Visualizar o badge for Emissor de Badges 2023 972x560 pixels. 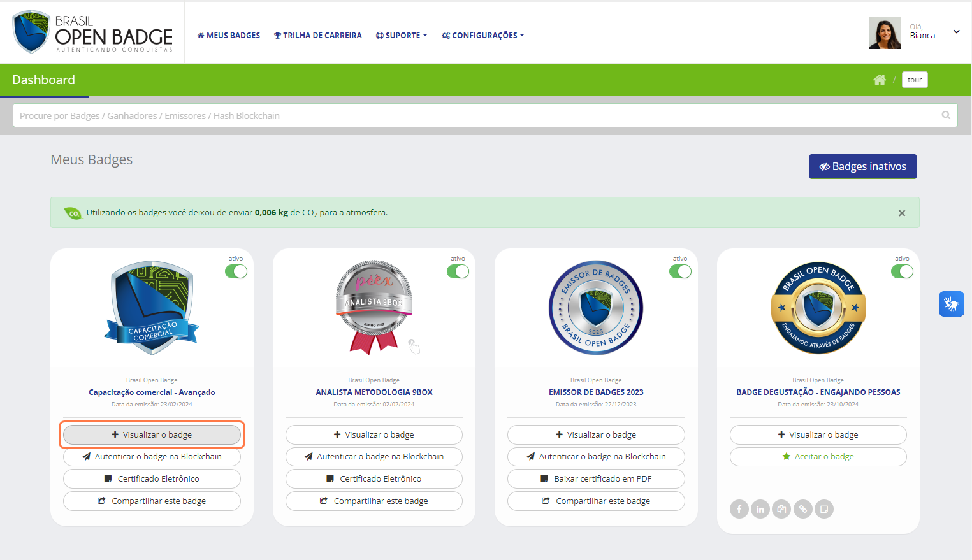pyautogui.click(x=596, y=434)
